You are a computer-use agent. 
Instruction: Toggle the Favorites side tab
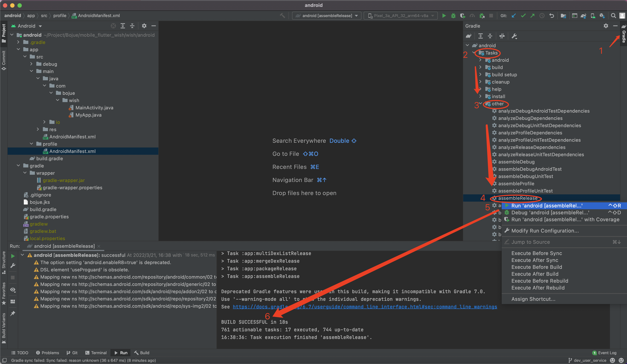pos(4,294)
